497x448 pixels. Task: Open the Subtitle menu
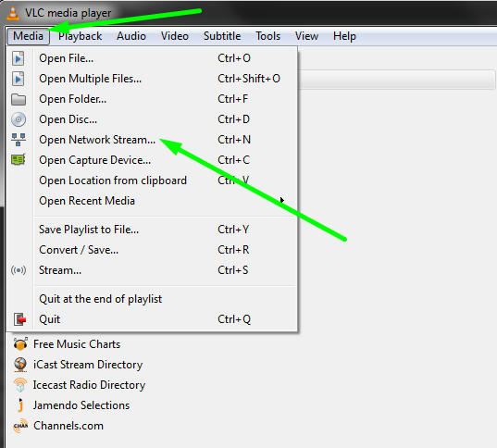tap(222, 36)
